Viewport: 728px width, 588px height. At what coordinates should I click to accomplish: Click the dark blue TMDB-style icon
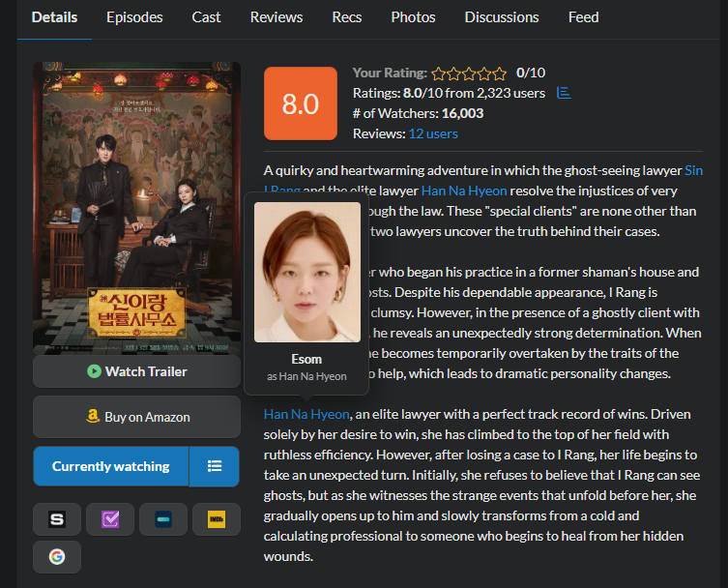[x=163, y=519]
